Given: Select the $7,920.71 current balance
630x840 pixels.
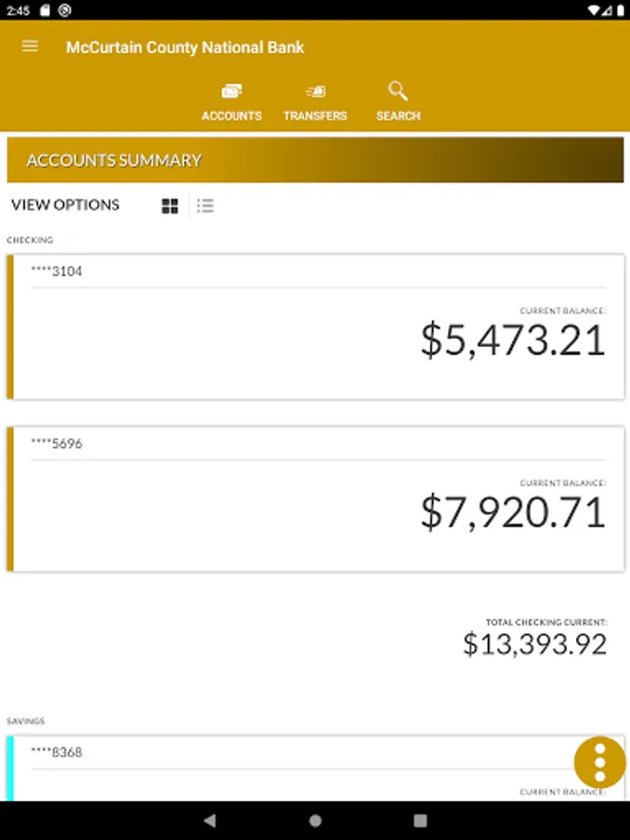Looking at the screenshot, I should click(513, 512).
